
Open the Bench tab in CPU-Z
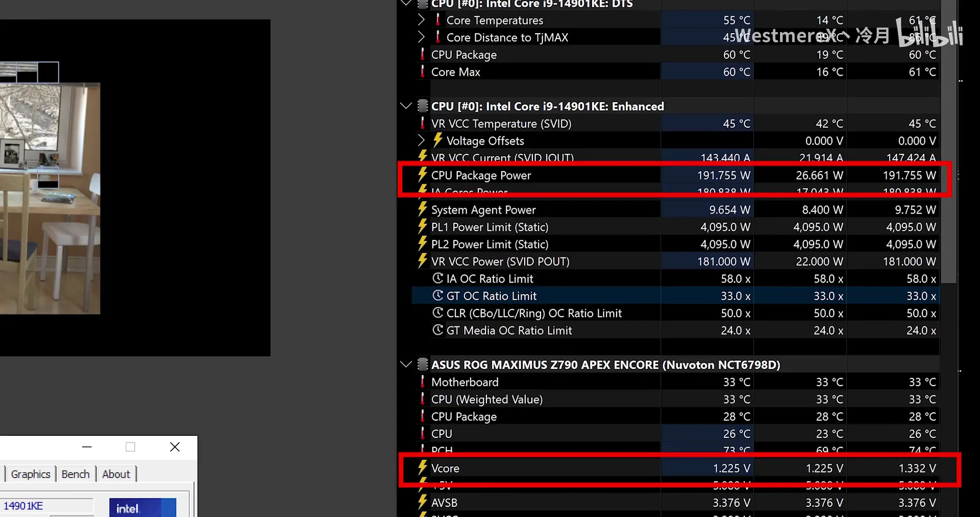(x=76, y=474)
